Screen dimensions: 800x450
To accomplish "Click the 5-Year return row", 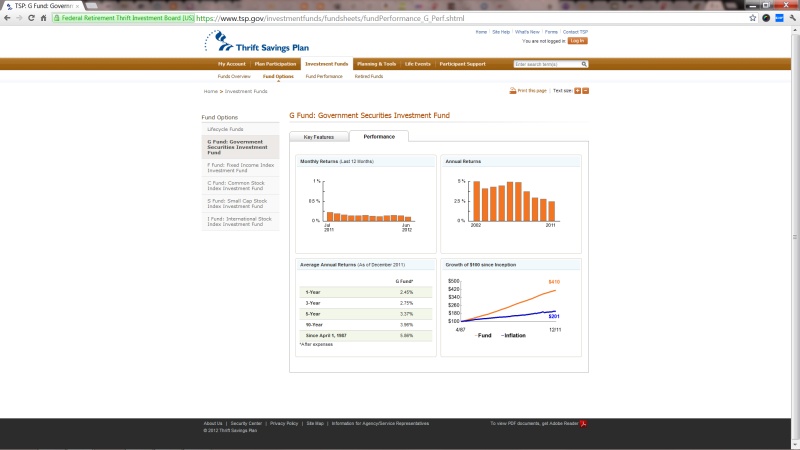I will click(x=365, y=314).
